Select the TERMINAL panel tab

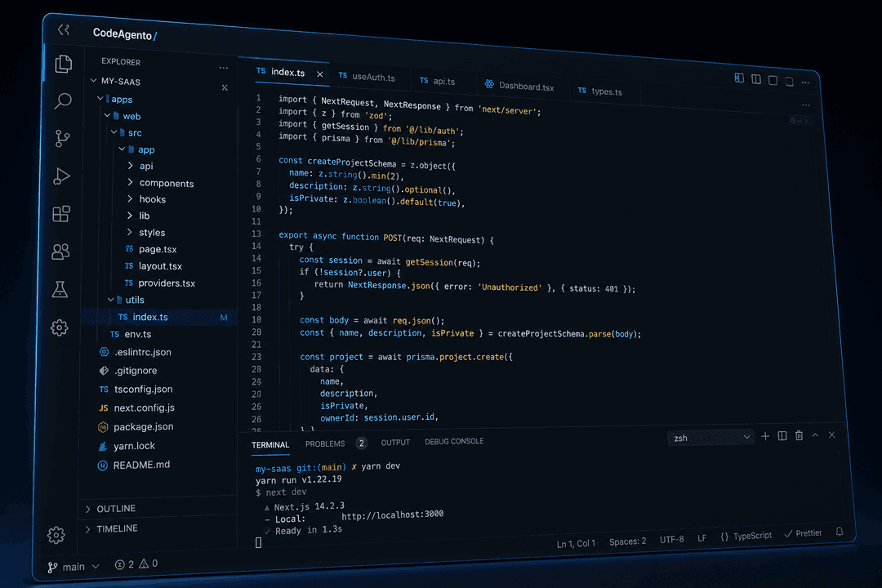(x=270, y=445)
